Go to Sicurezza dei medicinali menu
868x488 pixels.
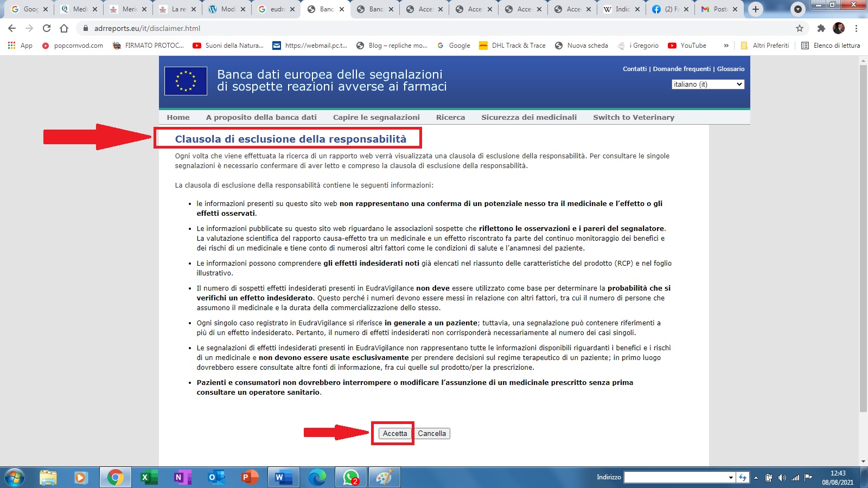pyautogui.click(x=528, y=117)
